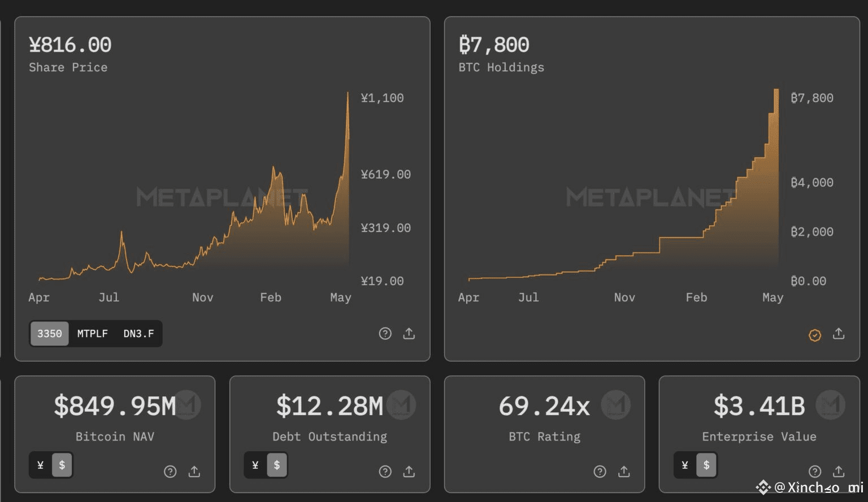Viewport: 868px width, 502px height.
Task: Switch Bitcoin NAV to dollars
Action: (62, 465)
